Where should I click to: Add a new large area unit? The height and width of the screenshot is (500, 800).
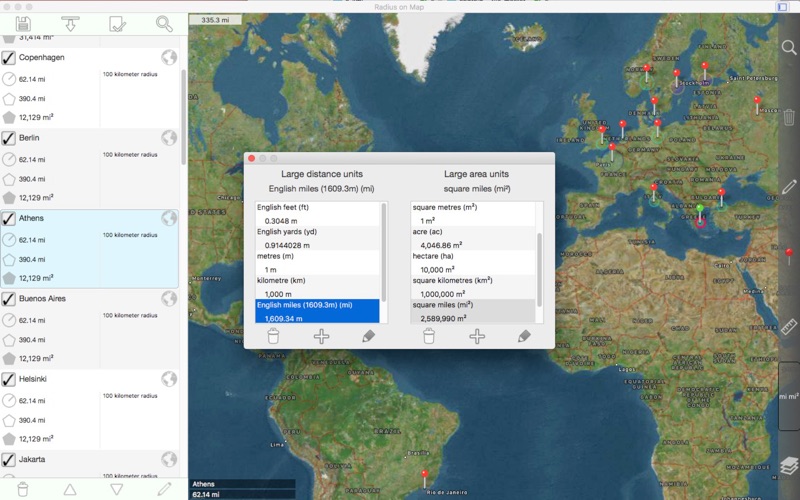(477, 336)
